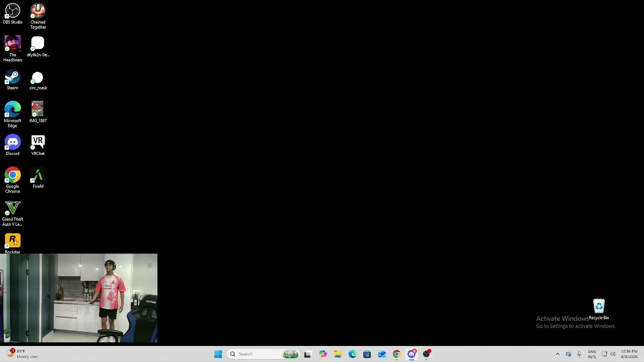Open Microsoft Store from taskbar
Viewport: 644px width, 362px height.
367,354
